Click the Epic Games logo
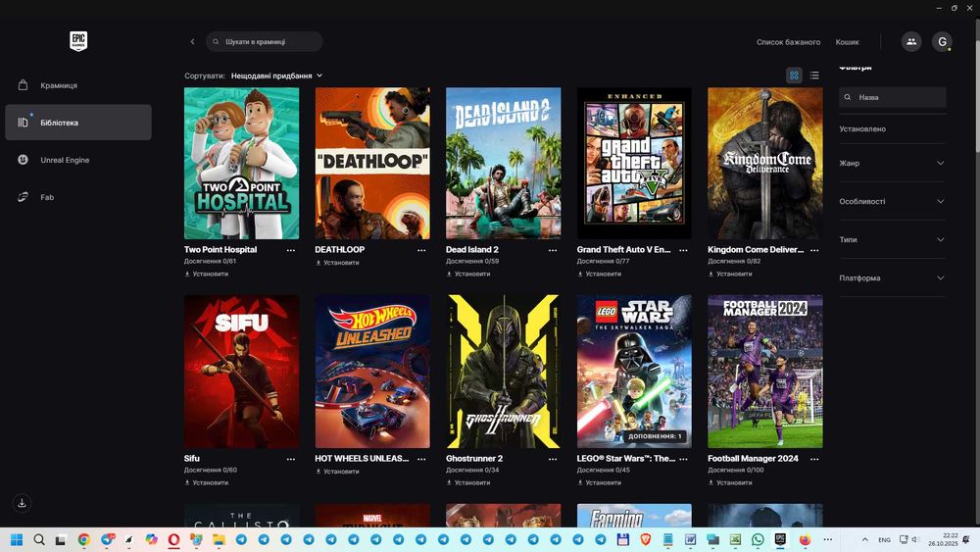Viewport: 980px width, 552px height. [x=78, y=41]
